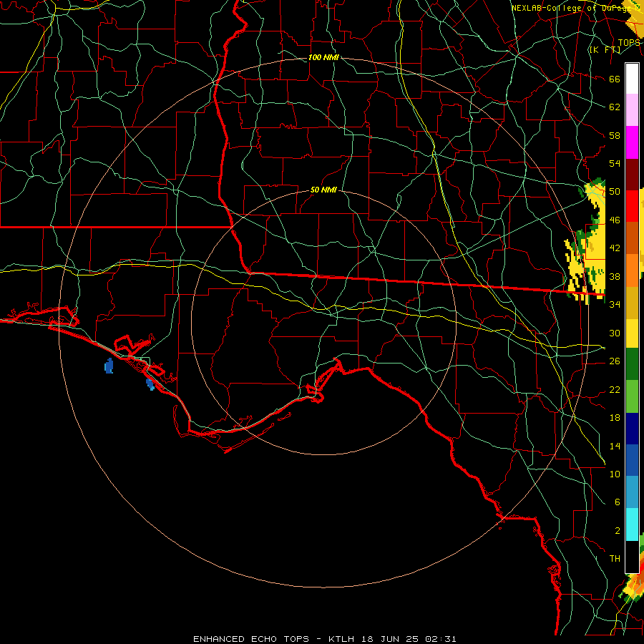This screenshot has width=644, height=644.
Task: Click the light pink legend swatch
Action: [x=632, y=110]
